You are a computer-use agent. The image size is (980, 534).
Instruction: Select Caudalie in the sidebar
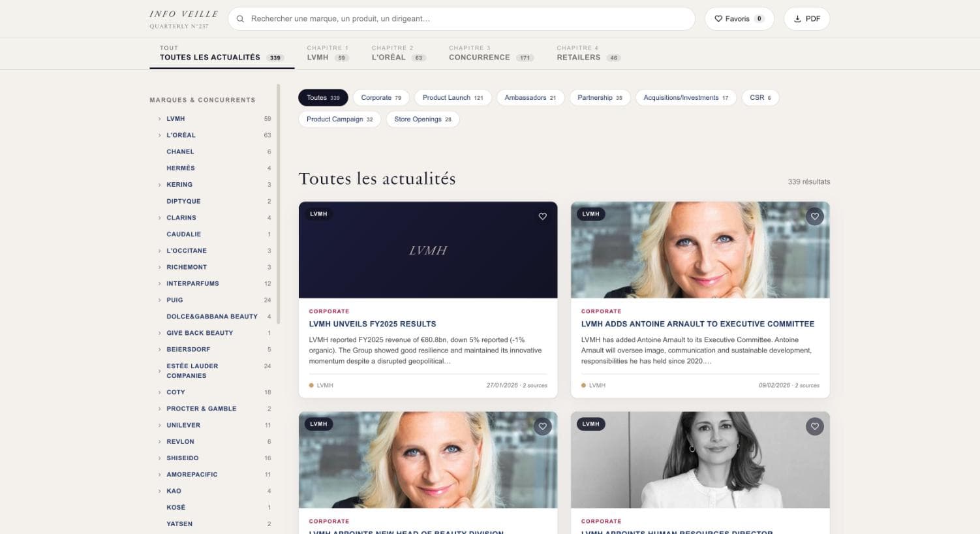coord(183,234)
